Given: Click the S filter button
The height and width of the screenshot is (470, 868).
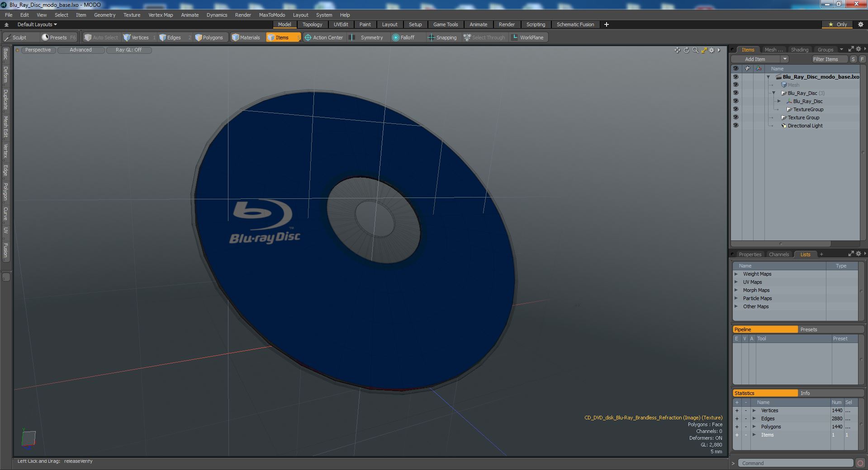Looking at the screenshot, I should [x=853, y=59].
